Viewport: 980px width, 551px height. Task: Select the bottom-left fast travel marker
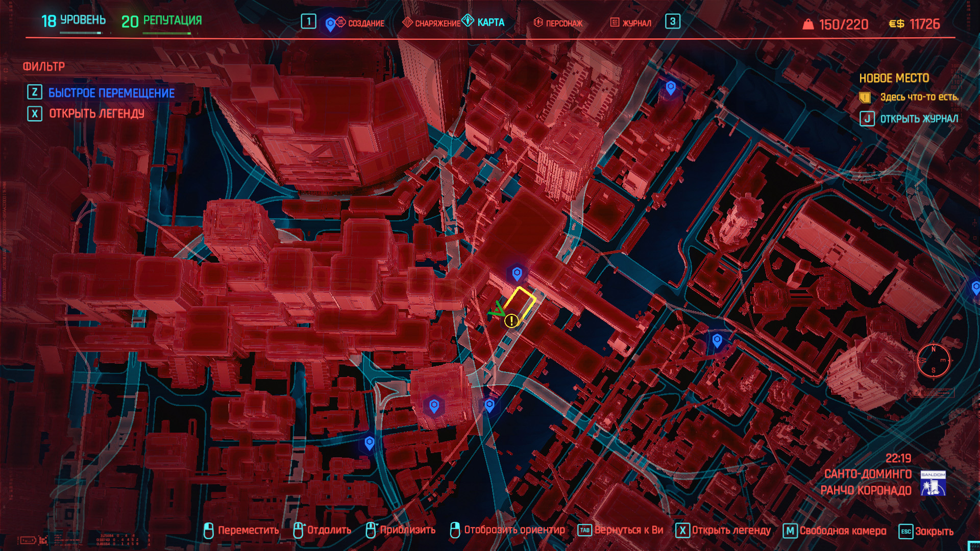(370, 442)
